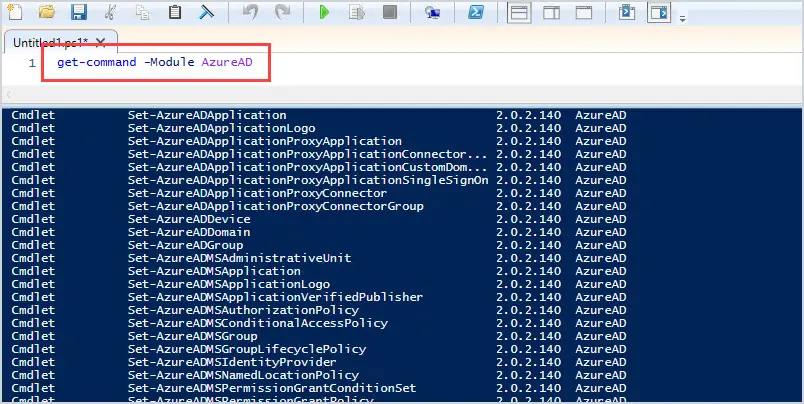Show script pane on the right
This screenshot has height=404, width=804.
[x=552, y=12]
